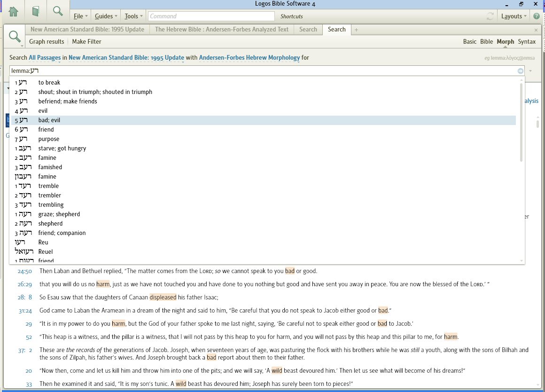Click Make Filter
The image size is (545, 392).
(x=86, y=41)
